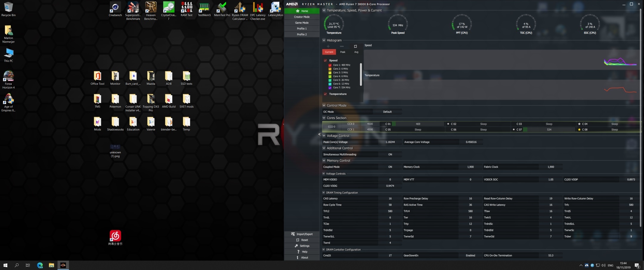
Task: Zoom out the histogram with the minus icon
Action: coord(342,46)
